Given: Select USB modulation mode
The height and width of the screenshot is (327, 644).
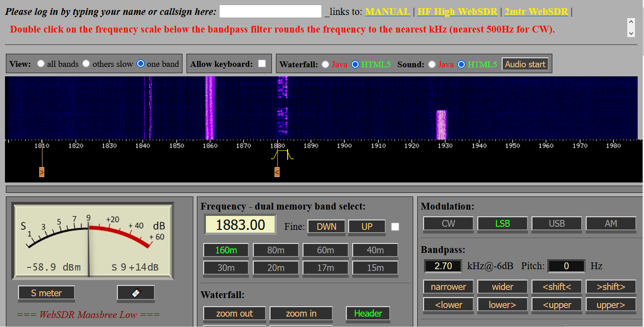Looking at the screenshot, I should tap(556, 224).
